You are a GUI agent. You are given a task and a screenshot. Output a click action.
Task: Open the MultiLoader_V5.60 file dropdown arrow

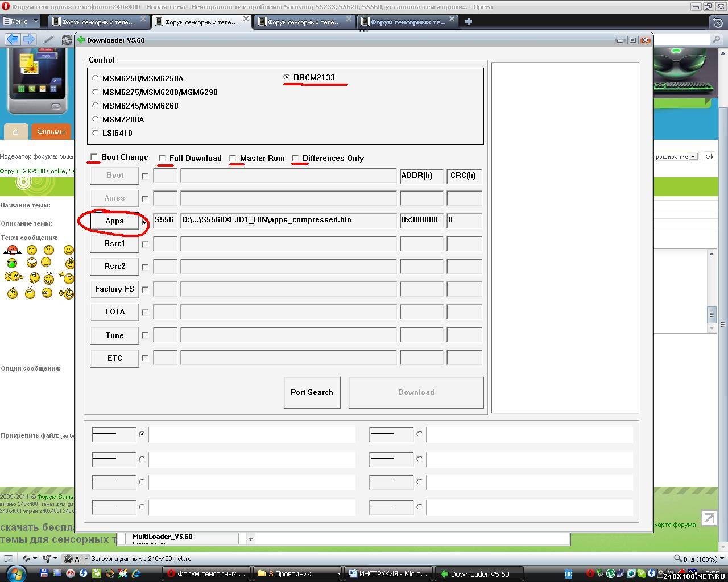point(250,538)
